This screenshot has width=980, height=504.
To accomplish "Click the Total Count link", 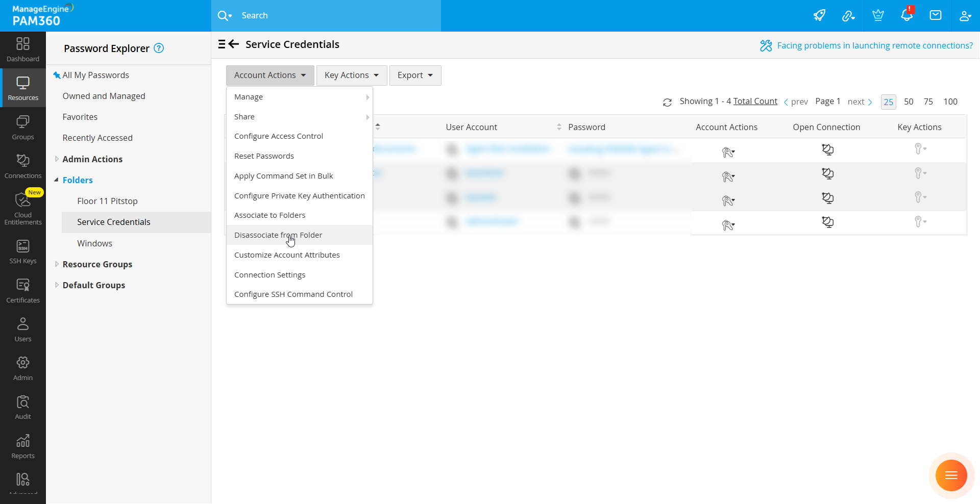I will (755, 101).
